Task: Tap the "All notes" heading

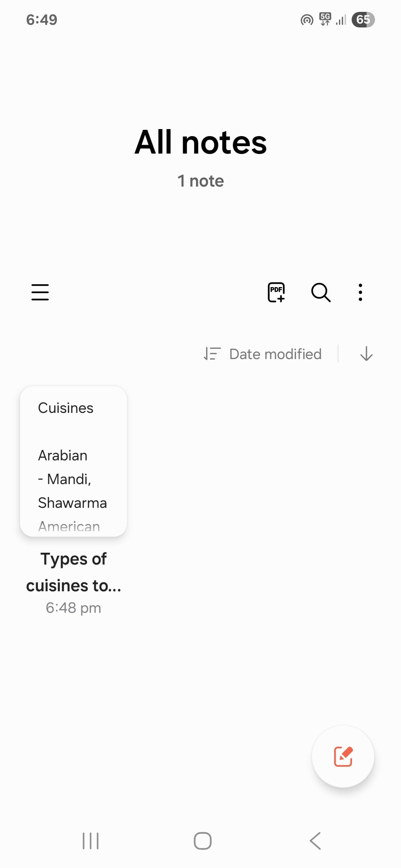Action: pos(200,142)
